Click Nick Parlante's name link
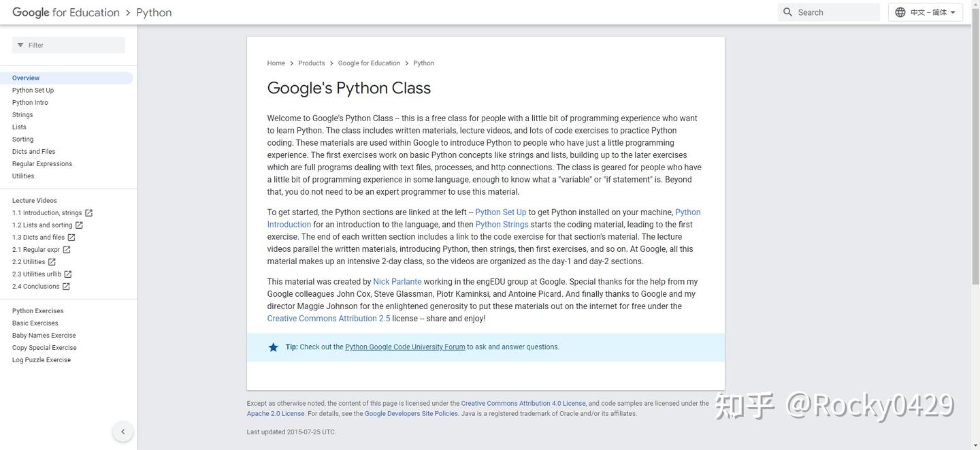The height and width of the screenshot is (450, 980). [396, 281]
